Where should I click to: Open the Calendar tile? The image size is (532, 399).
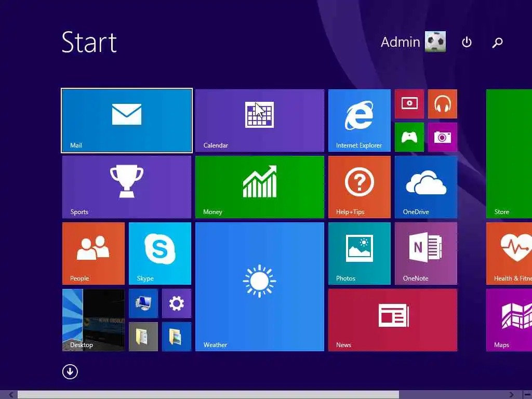pyautogui.click(x=260, y=121)
